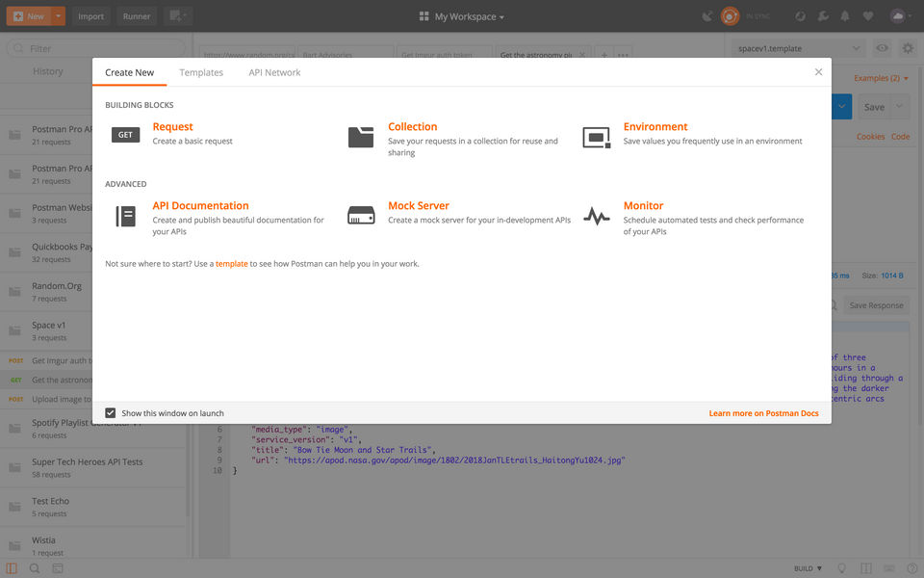
Task: Open environment management gear icon
Action: [x=908, y=48]
